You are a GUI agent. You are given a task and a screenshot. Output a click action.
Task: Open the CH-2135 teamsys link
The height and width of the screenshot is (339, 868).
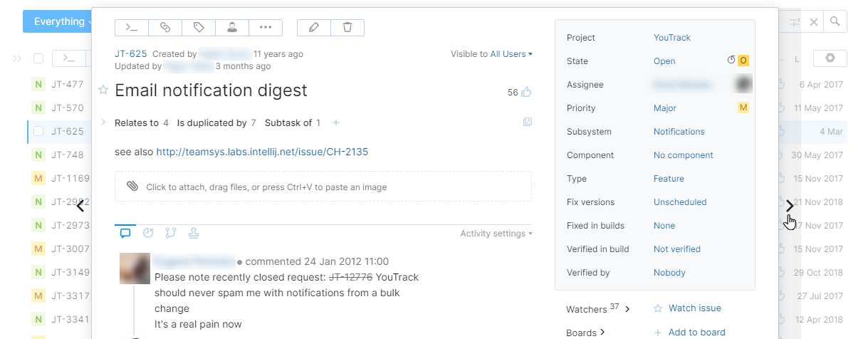tap(262, 152)
